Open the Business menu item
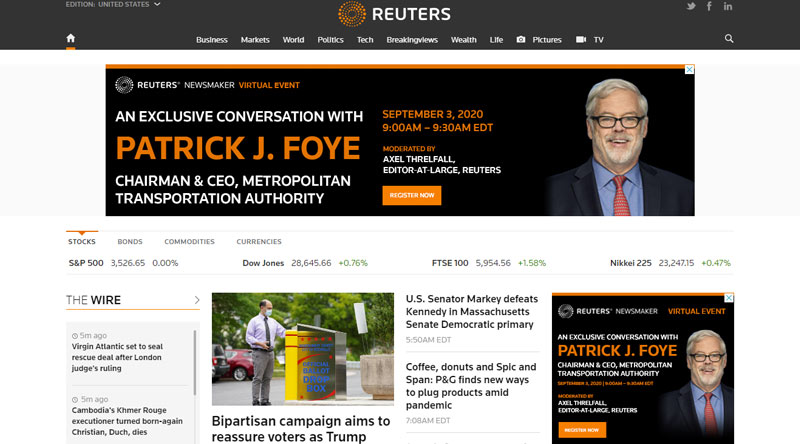800x444 pixels. pyautogui.click(x=212, y=40)
